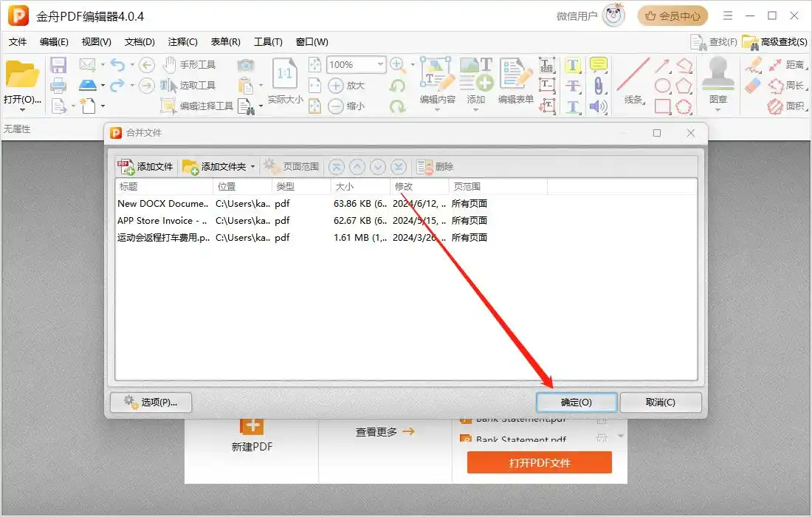The width and height of the screenshot is (812, 517).
Task: Select the sound speaker annotation tool
Action: (599, 106)
